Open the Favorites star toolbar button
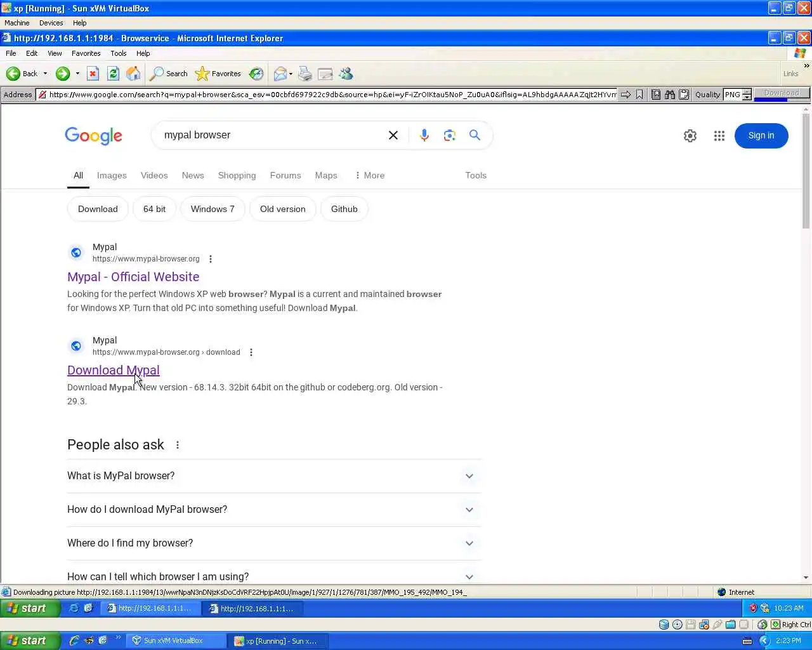812x650 pixels. tap(218, 74)
